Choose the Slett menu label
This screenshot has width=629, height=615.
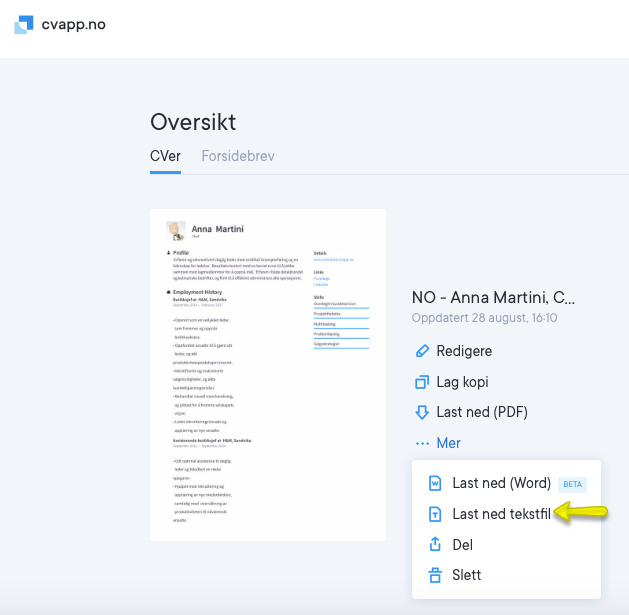[466, 575]
